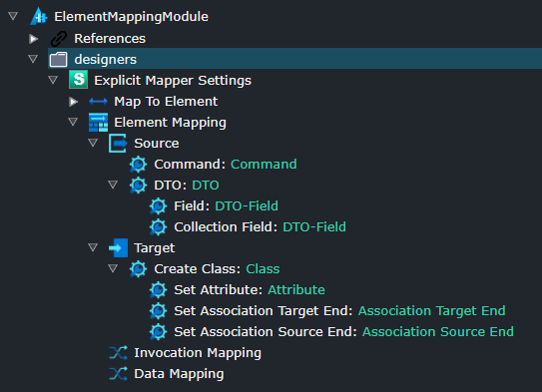Click the References chain link icon

[x=59, y=38]
